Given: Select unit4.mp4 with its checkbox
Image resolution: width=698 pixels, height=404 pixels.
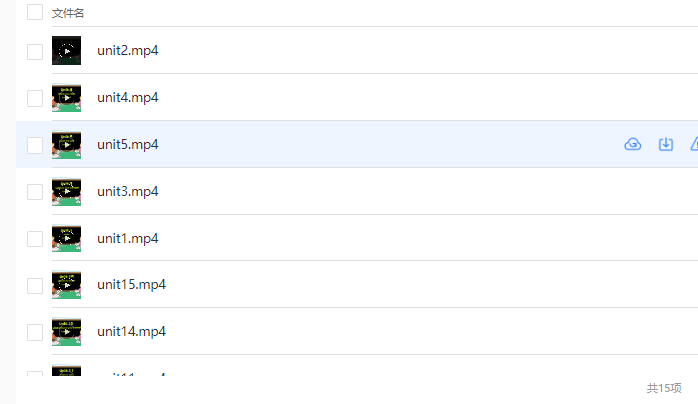Looking at the screenshot, I should [x=35, y=98].
